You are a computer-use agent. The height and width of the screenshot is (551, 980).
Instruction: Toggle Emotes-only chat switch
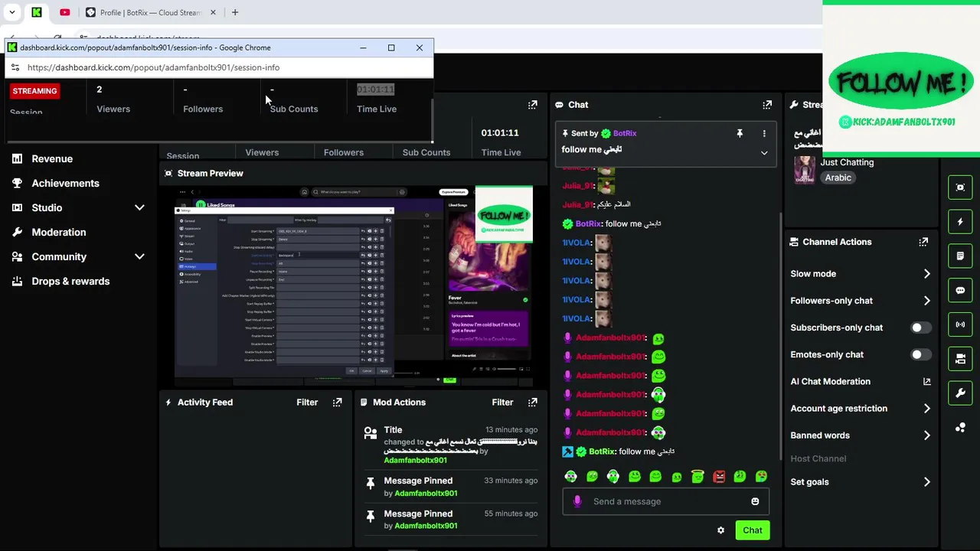click(x=921, y=354)
